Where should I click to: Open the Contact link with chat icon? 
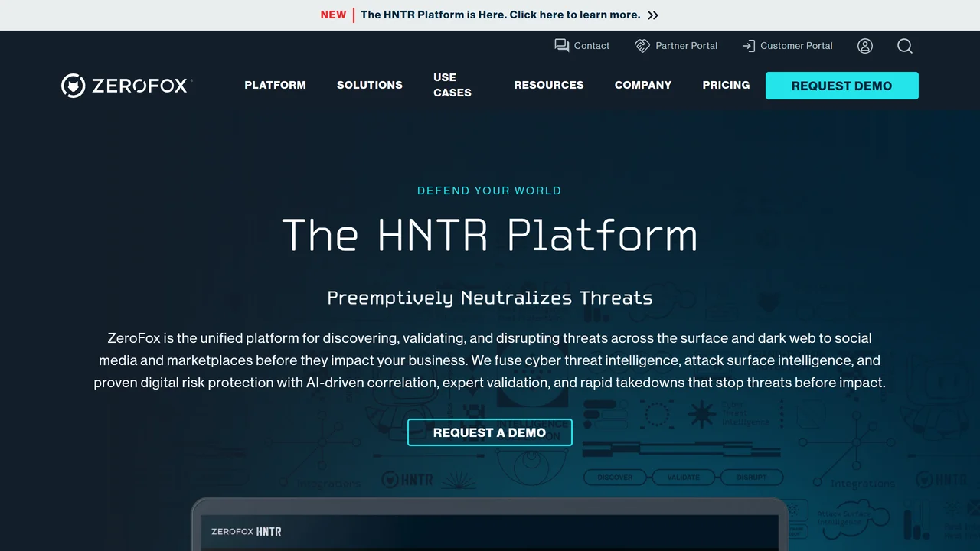(582, 46)
